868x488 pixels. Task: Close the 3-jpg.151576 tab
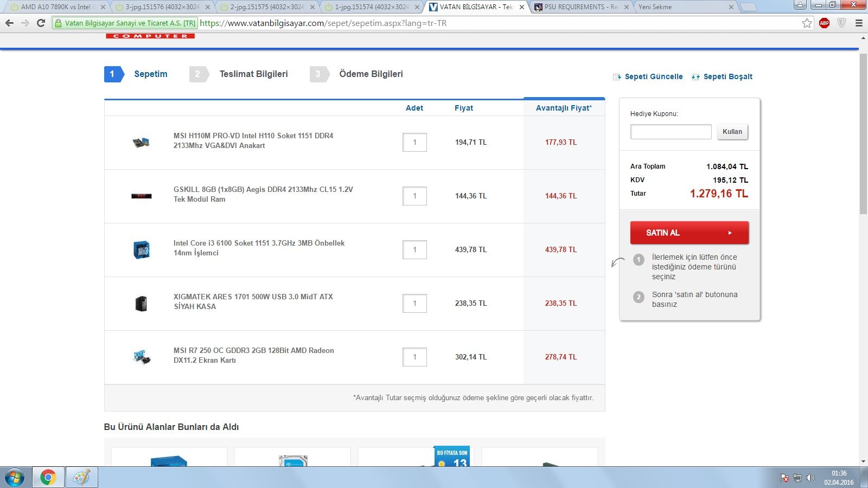point(208,7)
